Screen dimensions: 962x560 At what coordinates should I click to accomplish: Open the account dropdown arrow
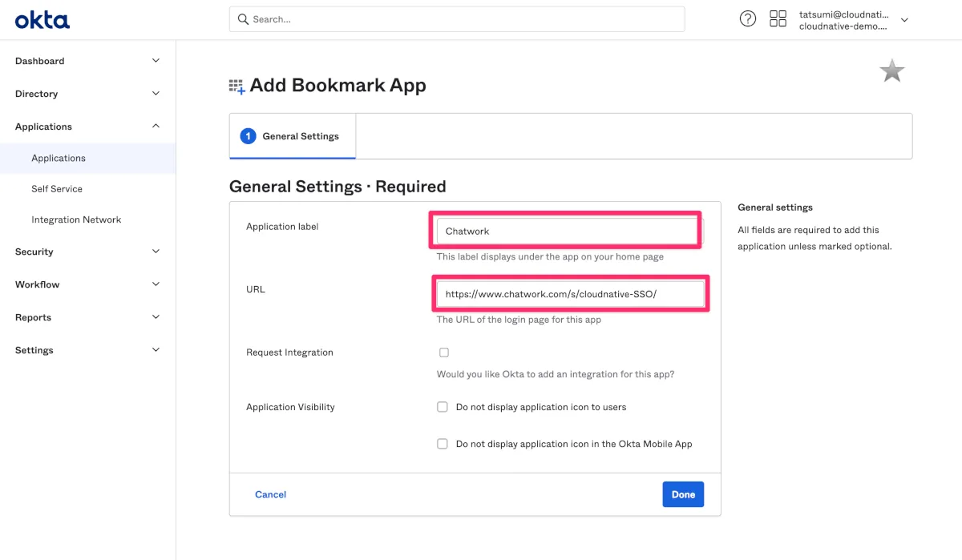(x=904, y=20)
